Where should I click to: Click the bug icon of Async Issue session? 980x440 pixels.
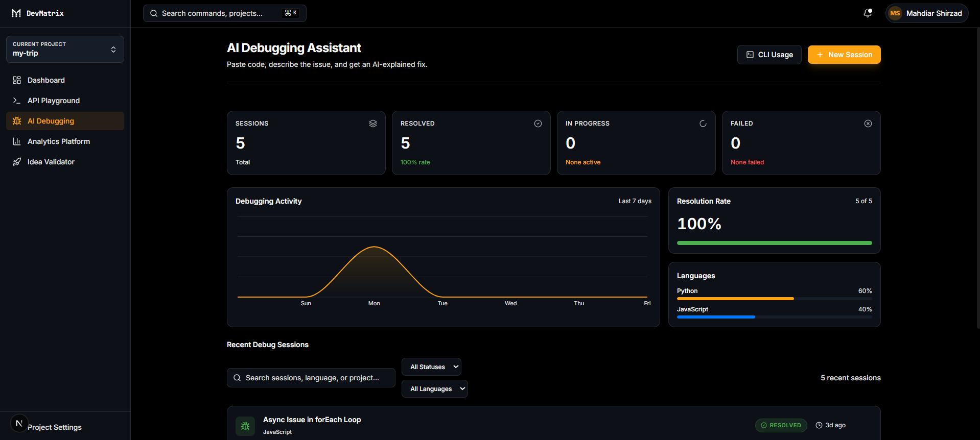245,426
